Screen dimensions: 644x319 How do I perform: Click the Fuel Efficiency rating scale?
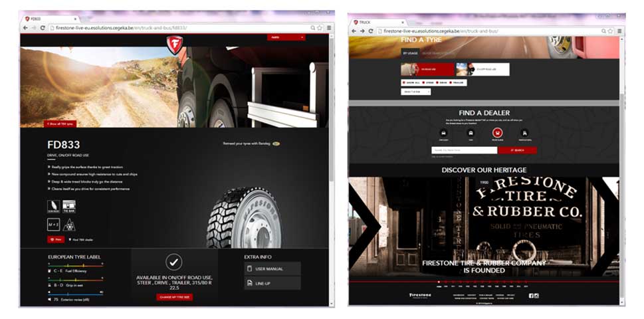[75, 266]
